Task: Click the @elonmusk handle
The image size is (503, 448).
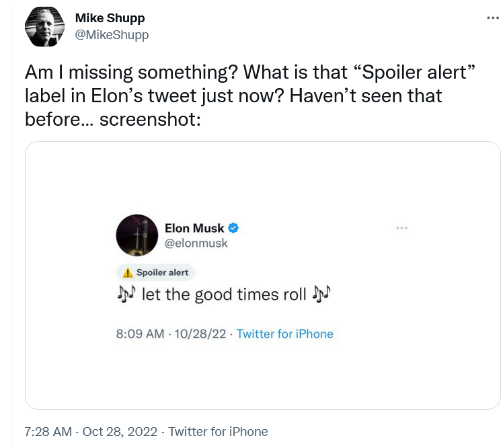Action: (196, 244)
